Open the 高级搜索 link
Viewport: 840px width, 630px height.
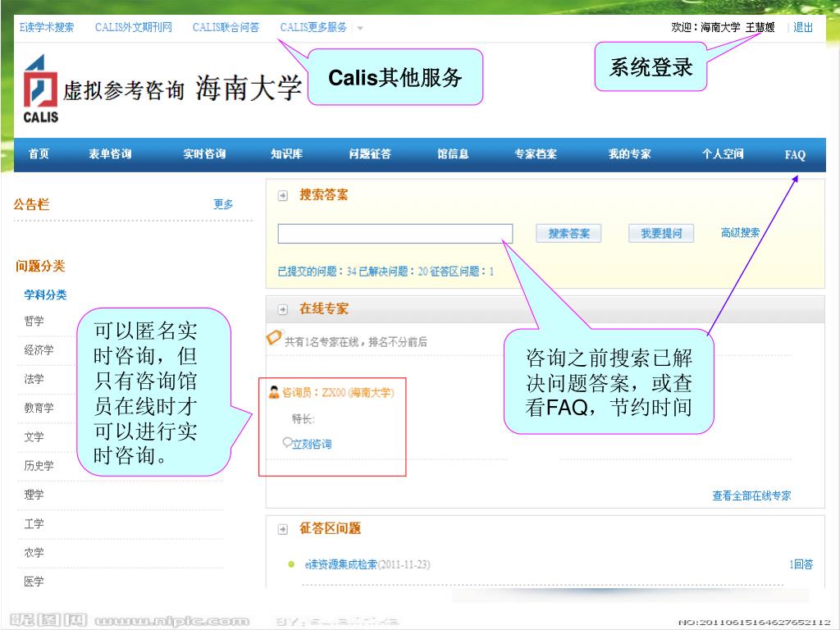[740, 233]
